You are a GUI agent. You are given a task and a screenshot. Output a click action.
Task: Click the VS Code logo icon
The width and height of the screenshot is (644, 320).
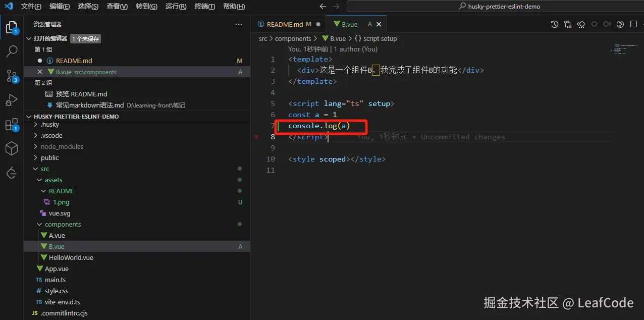pyautogui.click(x=8, y=7)
